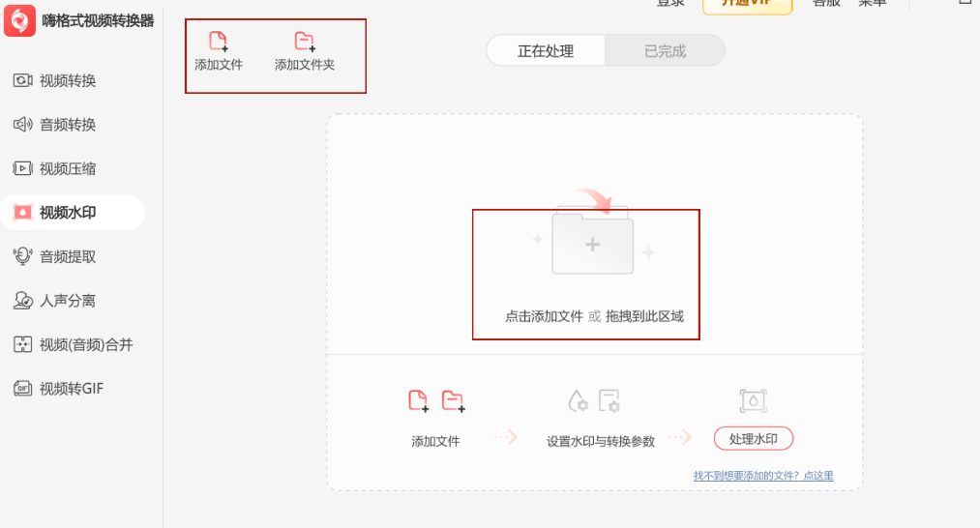Open the 音频转换 section in the sidebar

coord(54,125)
